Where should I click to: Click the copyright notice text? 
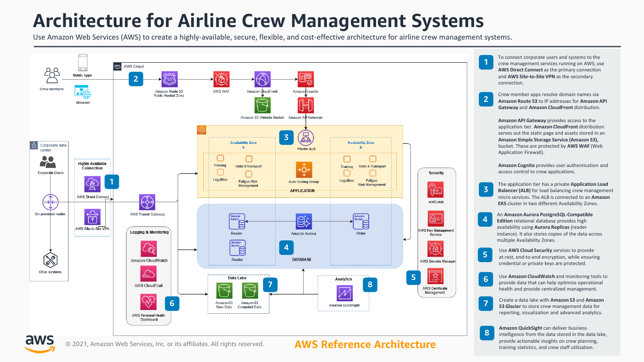pyautogui.click(x=165, y=344)
